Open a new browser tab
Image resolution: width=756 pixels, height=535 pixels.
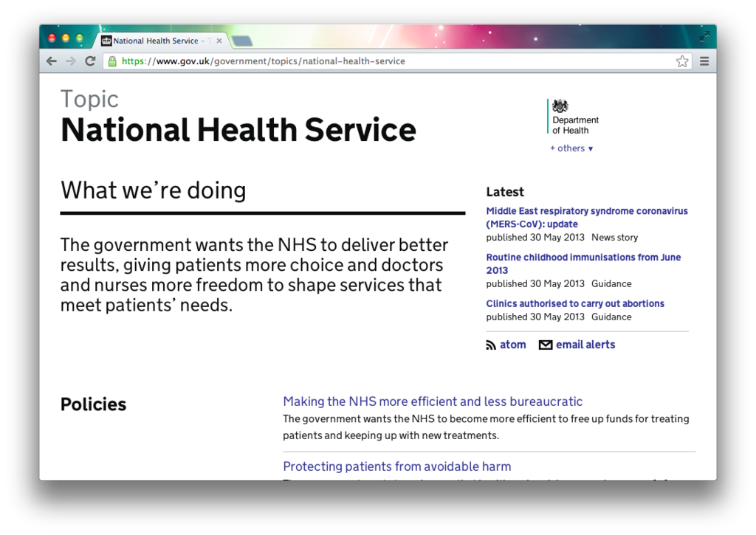pyautogui.click(x=242, y=41)
